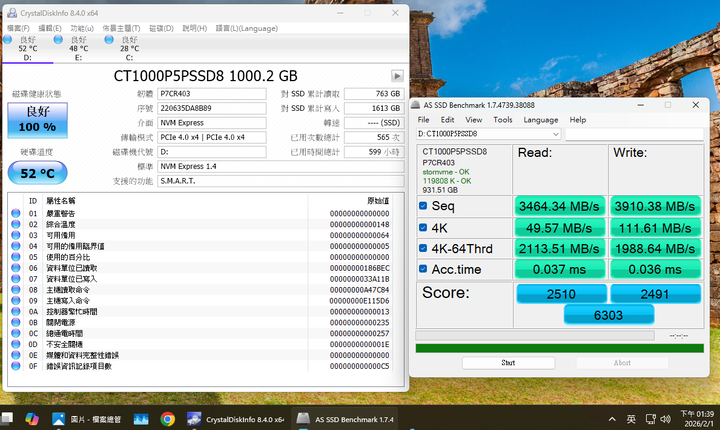Click the 良好 100 % health status button

38,120
